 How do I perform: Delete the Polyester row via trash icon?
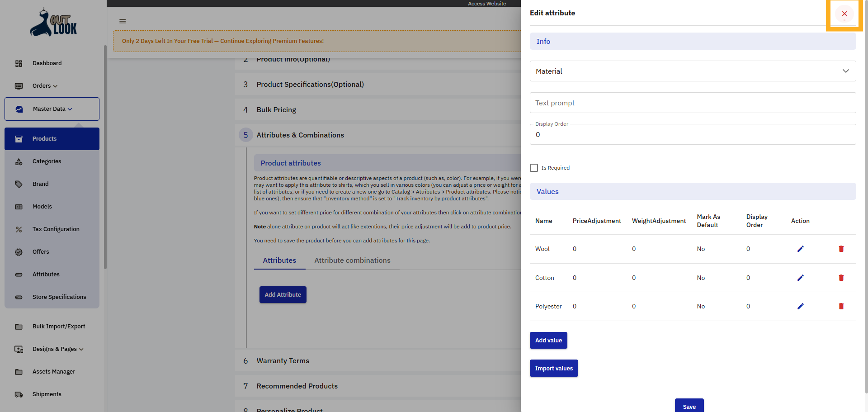[x=841, y=306]
